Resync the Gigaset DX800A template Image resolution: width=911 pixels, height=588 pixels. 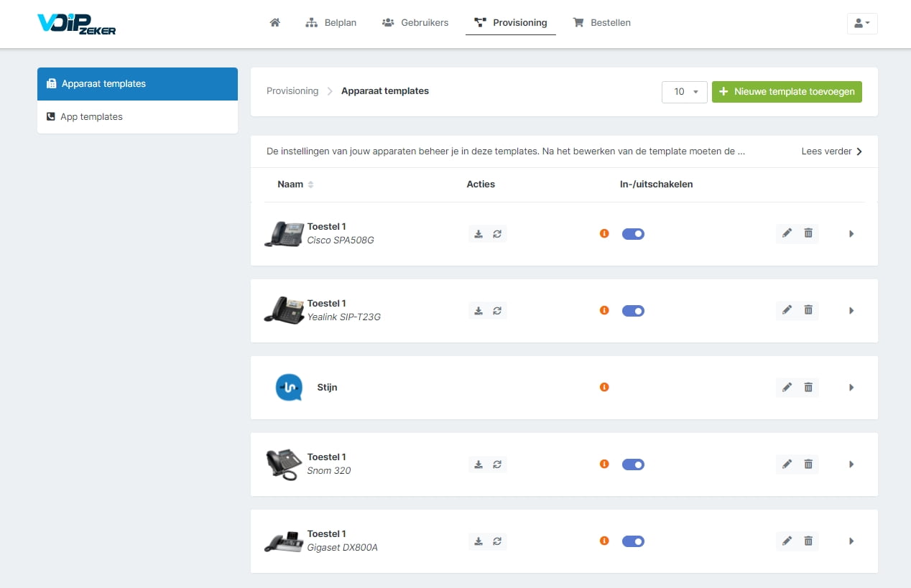coord(497,541)
